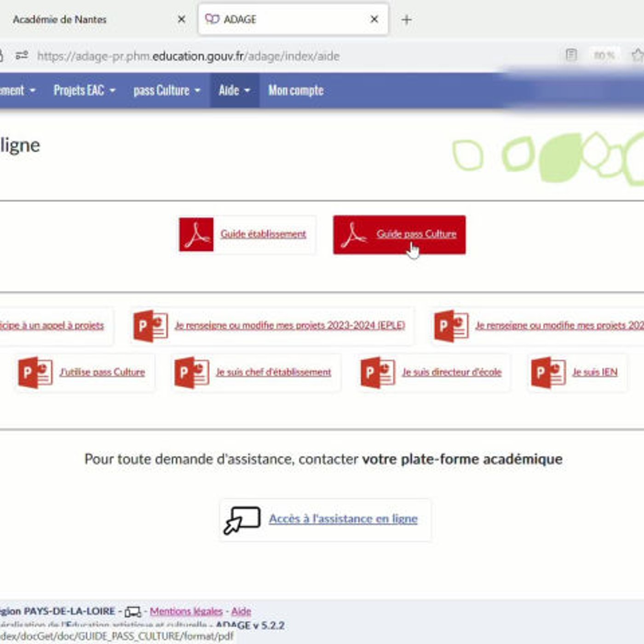Click 'votre plate-forme académique' bold text
Screen dimensions: 644x644
click(x=462, y=459)
